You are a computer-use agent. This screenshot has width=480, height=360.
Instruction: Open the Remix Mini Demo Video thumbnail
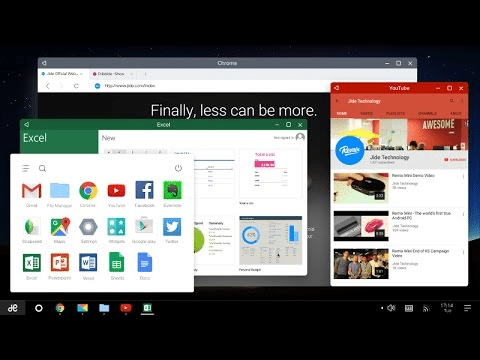pos(361,188)
